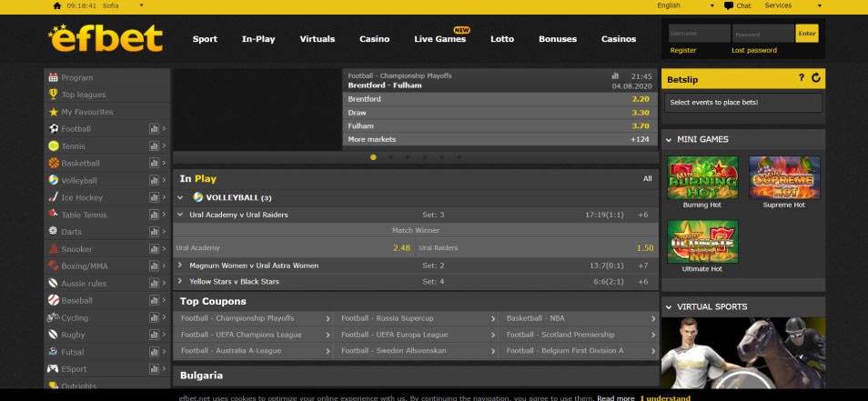The image size is (868, 401).
Task: Open the Chat speech bubble icon
Action: tap(729, 6)
